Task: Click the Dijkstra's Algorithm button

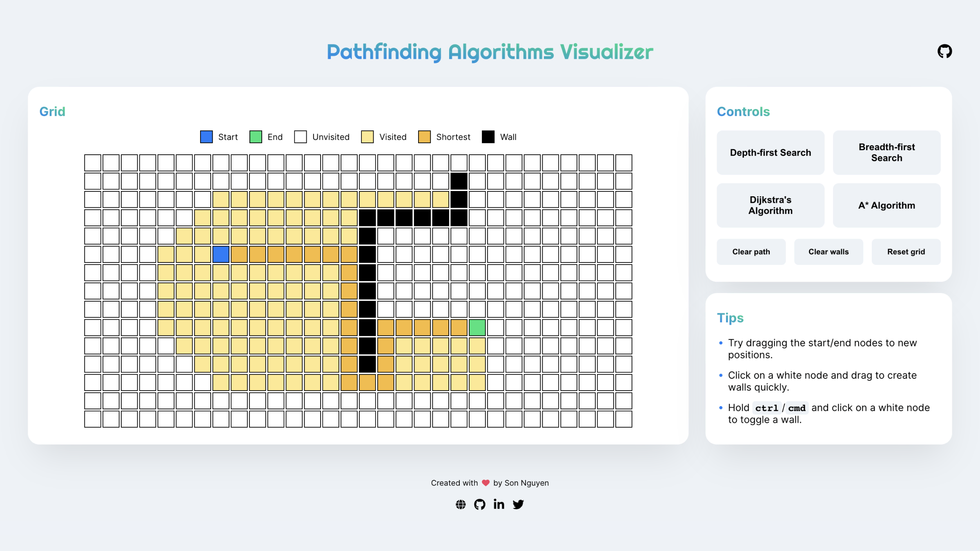Action: point(771,205)
